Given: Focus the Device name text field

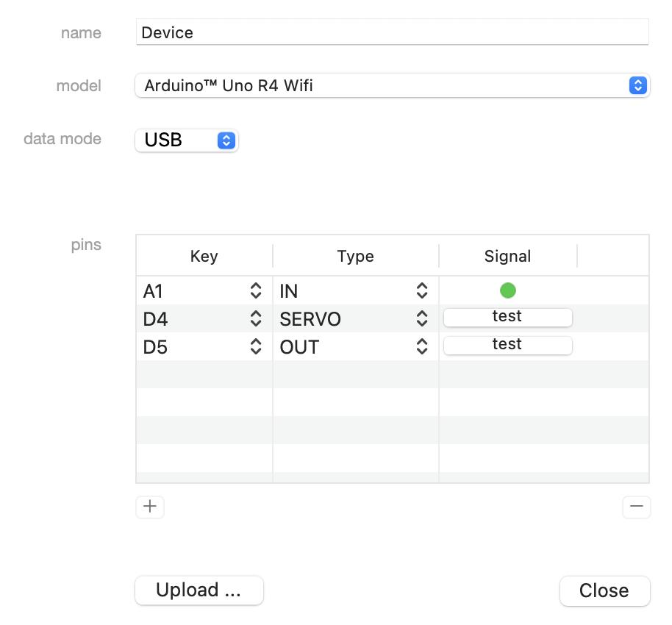Looking at the screenshot, I should 392,32.
